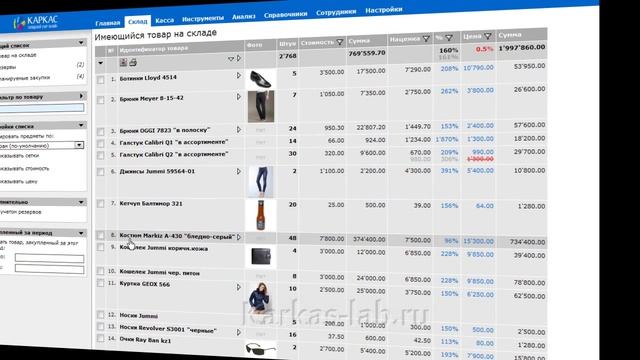Expand details arrow for Носки Revolver S3001

(x=239, y=332)
